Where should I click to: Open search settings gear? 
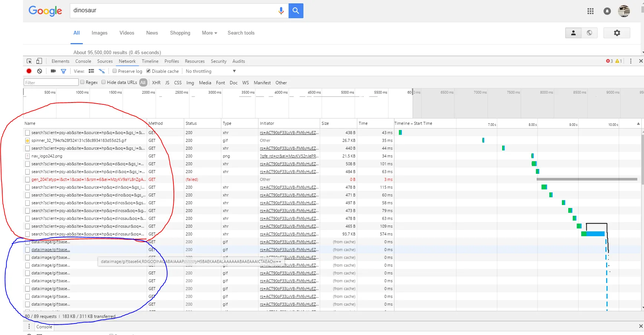[617, 33]
